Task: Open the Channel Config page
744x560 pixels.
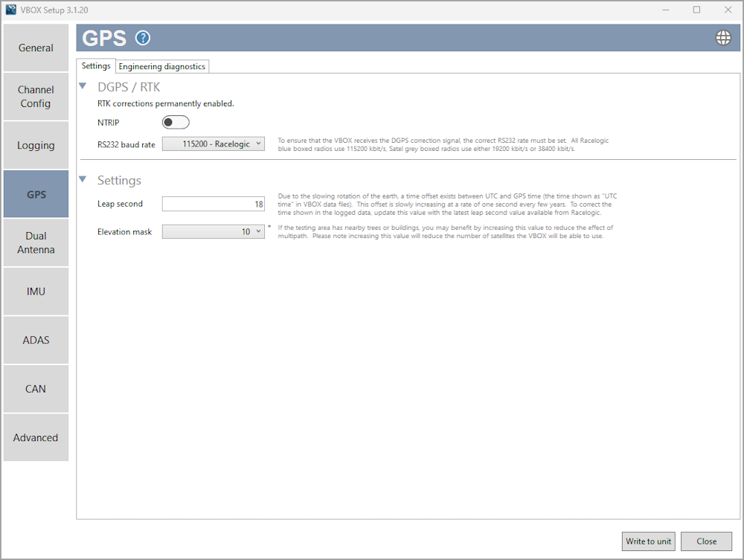Action: pyautogui.click(x=36, y=96)
